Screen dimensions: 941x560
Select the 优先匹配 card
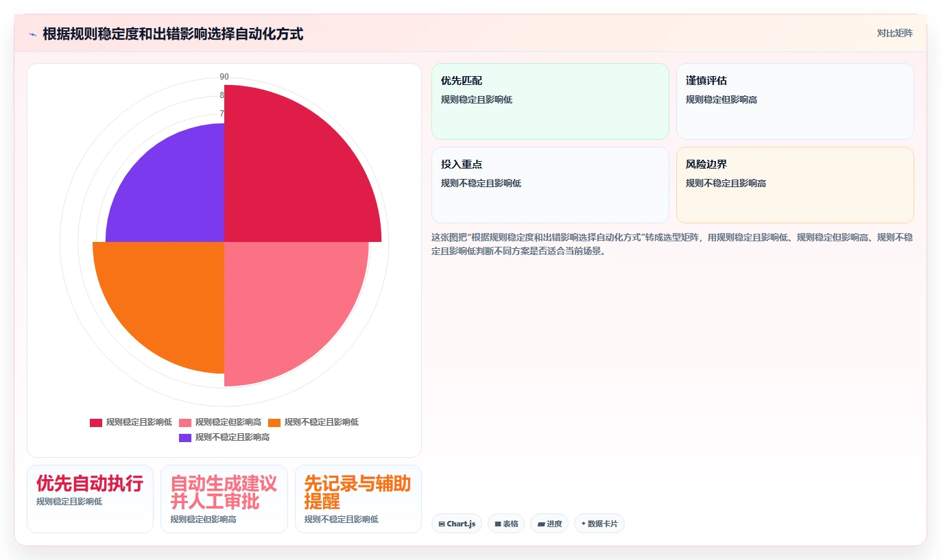coord(550,101)
